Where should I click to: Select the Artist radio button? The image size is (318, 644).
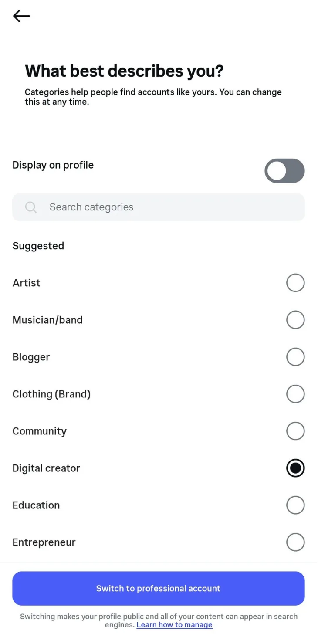(295, 283)
